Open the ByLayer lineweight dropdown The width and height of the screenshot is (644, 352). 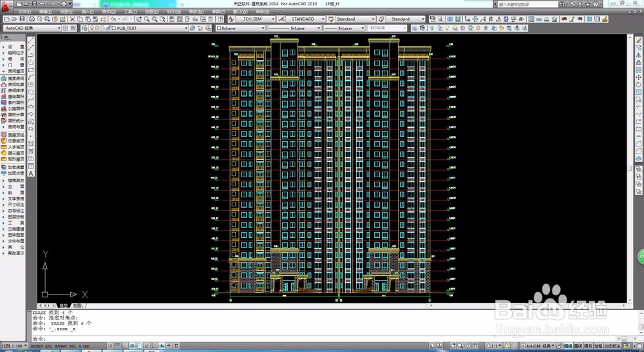(344, 28)
